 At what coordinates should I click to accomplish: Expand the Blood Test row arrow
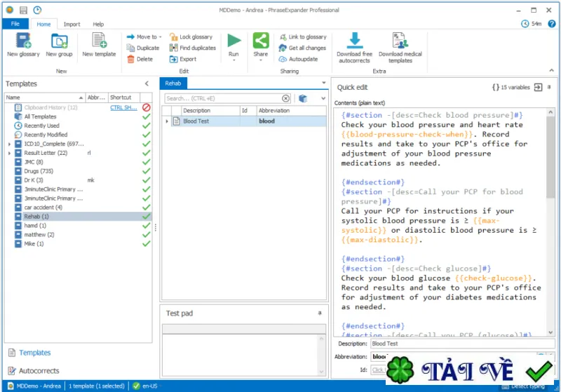[167, 121]
